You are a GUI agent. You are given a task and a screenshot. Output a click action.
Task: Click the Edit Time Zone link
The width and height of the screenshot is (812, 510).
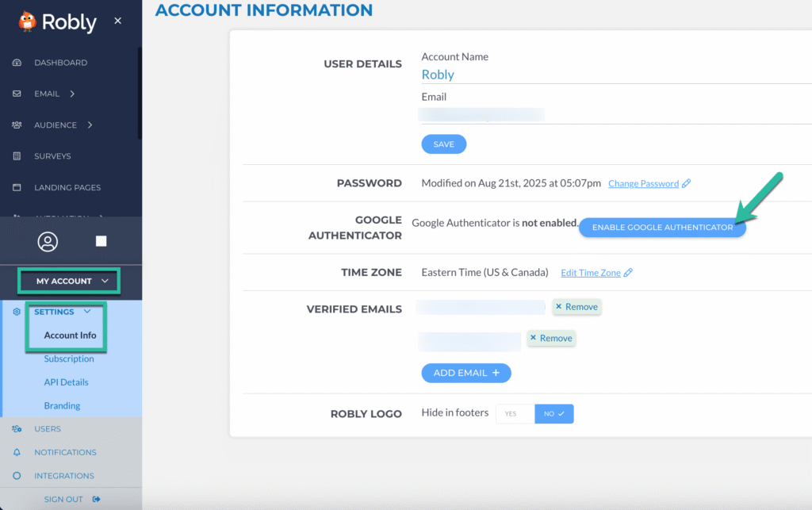coord(590,272)
